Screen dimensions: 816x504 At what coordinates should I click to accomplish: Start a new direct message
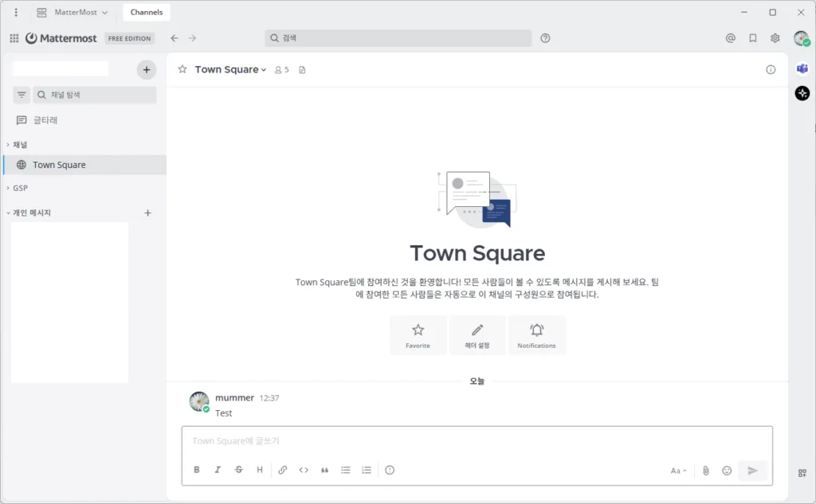[x=147, y=213]
